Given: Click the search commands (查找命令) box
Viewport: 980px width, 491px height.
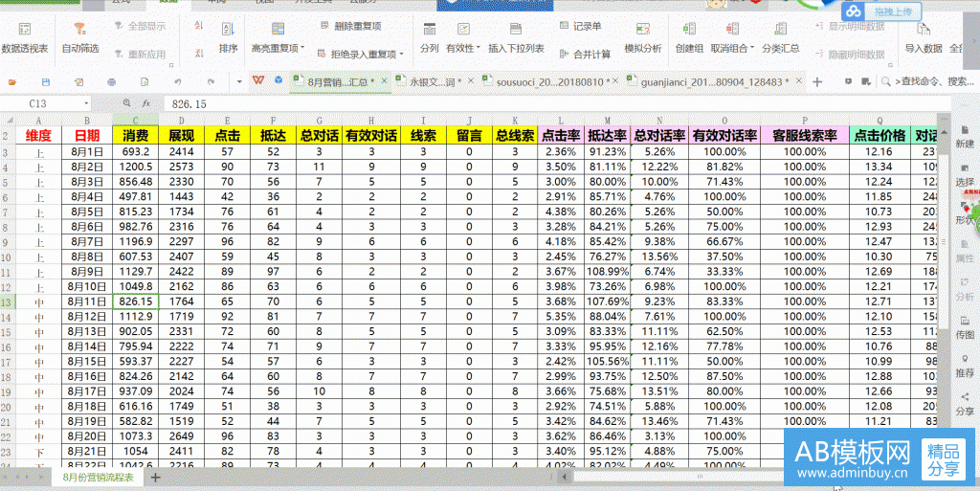Looking at the screenshot, I should 927,82.
